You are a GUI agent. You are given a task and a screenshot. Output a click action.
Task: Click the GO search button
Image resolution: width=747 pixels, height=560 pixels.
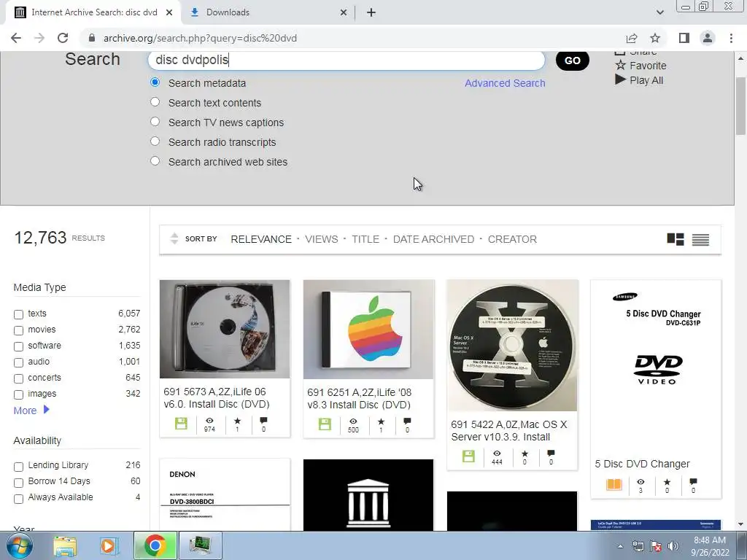pyautogui.click(x=572, y=61)
